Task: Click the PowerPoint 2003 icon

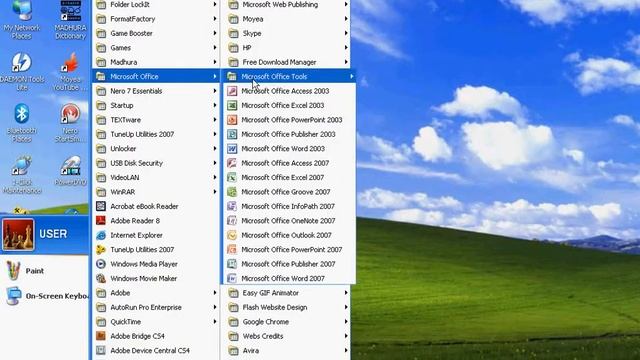Action: coord(232,120)
